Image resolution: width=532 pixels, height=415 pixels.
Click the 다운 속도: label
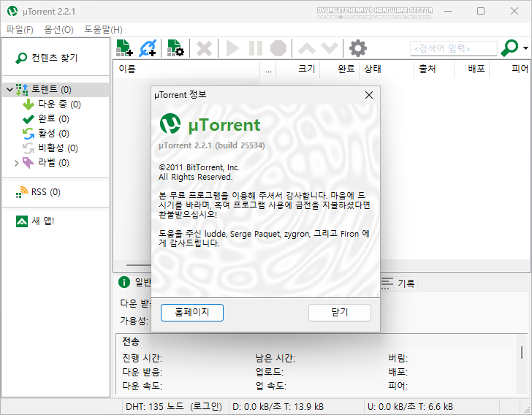[142, 386]
